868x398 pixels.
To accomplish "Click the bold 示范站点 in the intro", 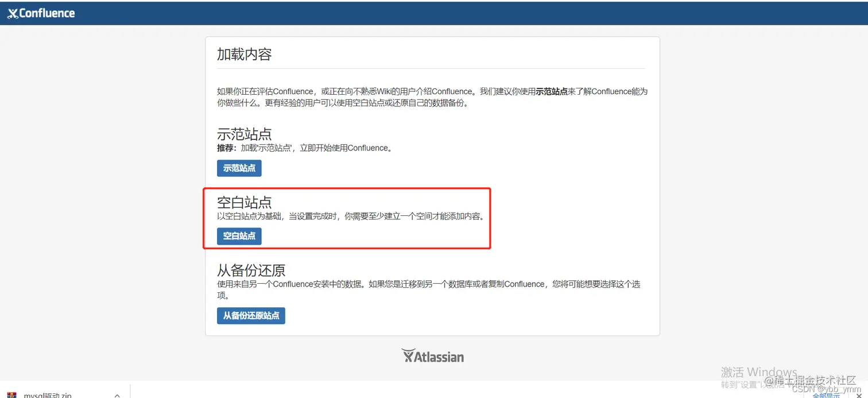I will (x=552, y=91).
